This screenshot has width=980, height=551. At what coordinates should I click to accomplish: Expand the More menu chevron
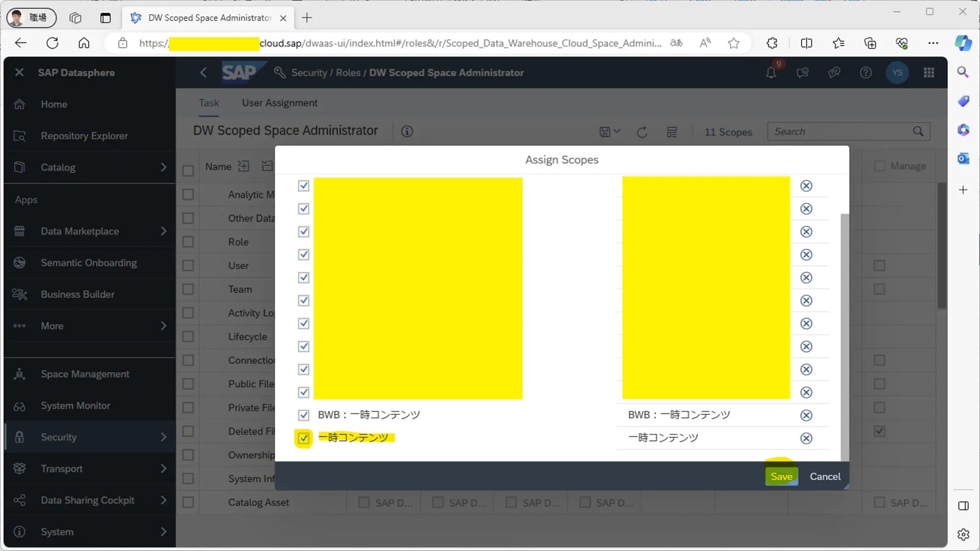point(164,326)
